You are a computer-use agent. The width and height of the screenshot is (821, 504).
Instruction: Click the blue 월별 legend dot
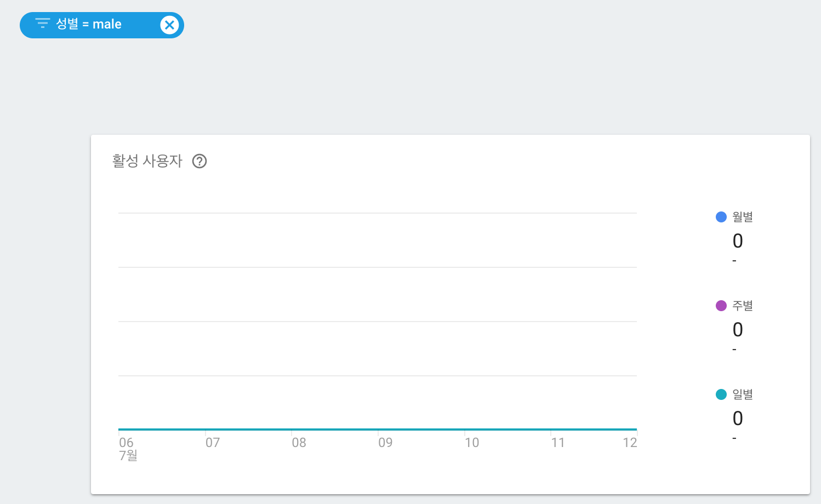(721, 217)
